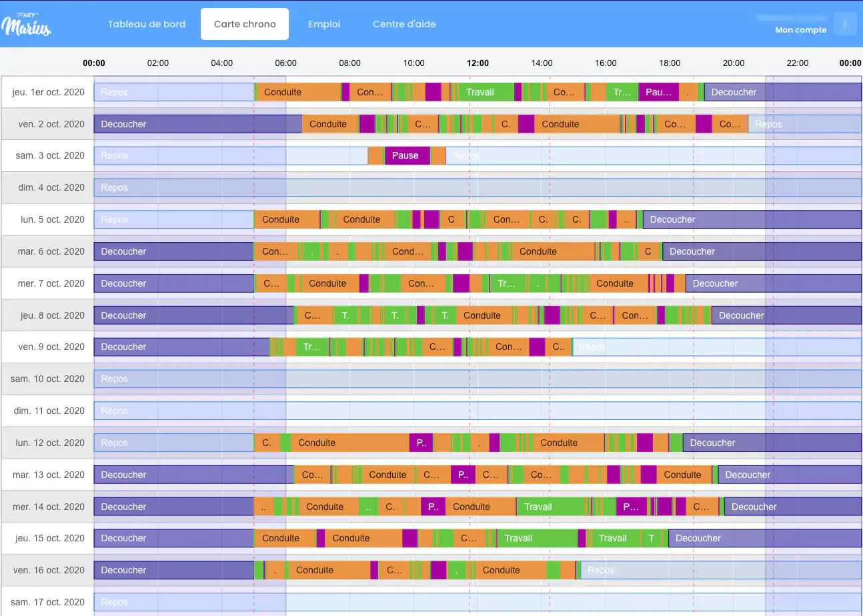Select the dim. 11 oct. 2020 row label
Viewport: 863px width, 616px height.
tap(49, 411)
